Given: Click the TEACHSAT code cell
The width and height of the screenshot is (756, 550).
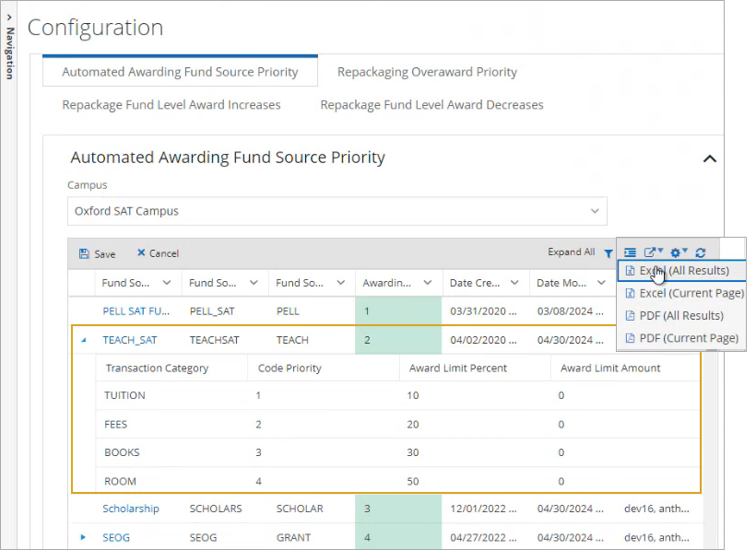Looking at the screenshot, I should 215,340.
